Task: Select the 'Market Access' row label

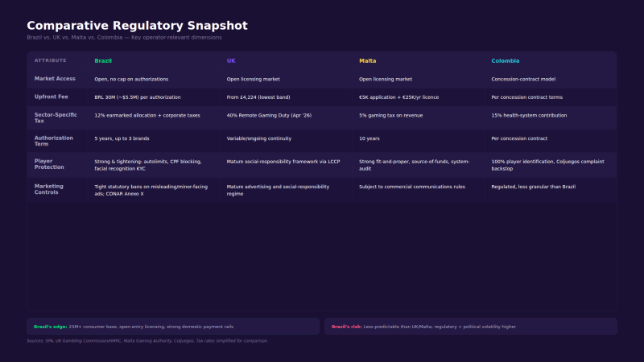Action: [x=55, y=79]
